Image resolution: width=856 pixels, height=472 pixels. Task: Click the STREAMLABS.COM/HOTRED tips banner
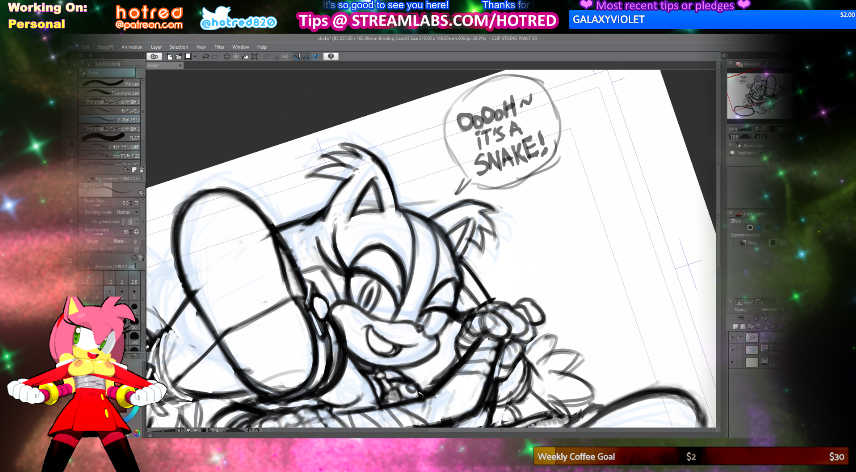[x=427, y=21]
